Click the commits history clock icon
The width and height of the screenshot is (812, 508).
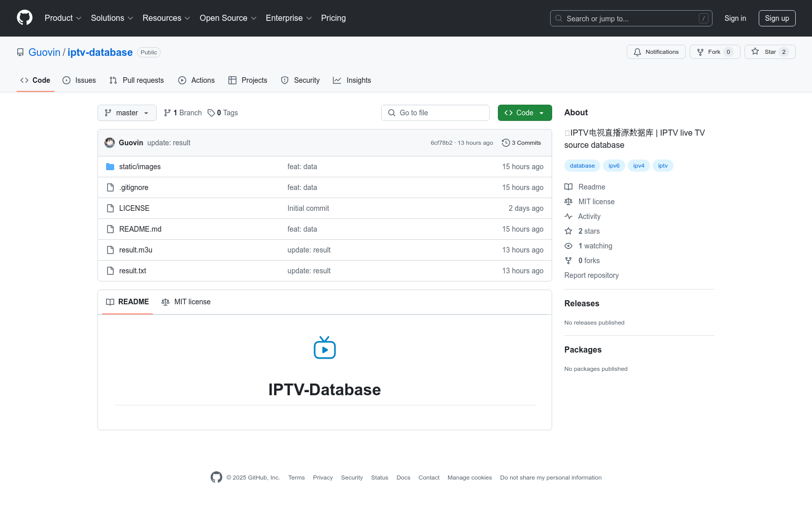click(505, 143)
